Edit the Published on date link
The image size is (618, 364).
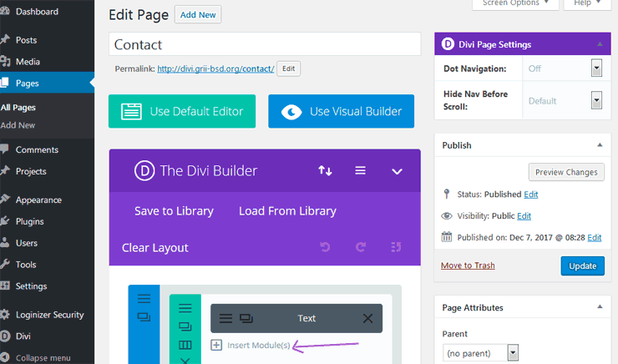[x=595, y=238]
